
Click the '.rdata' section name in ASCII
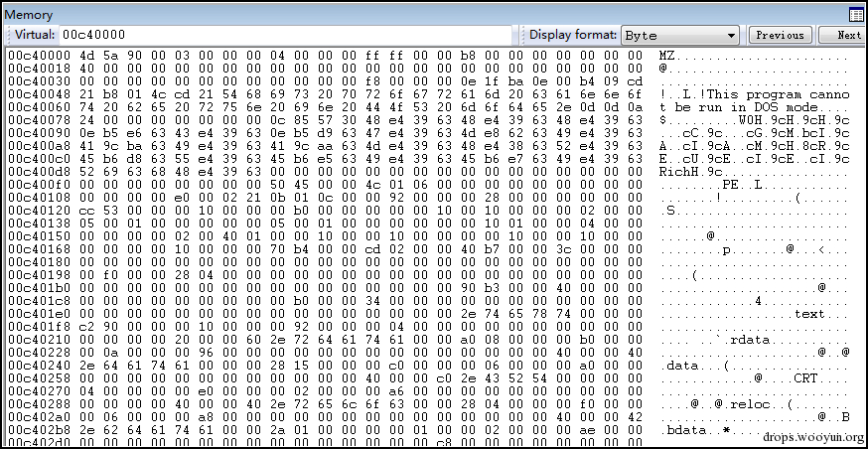pos(746,340)
